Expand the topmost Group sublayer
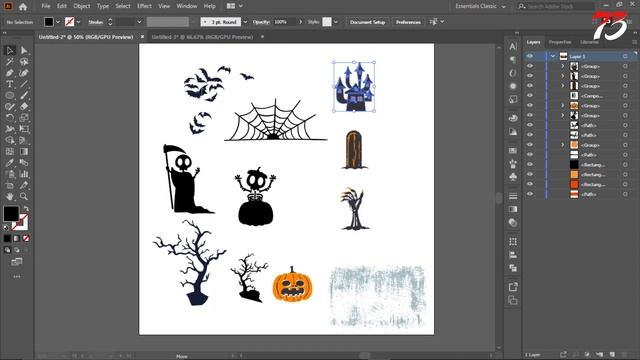The width and height of the screenshot is (640, 360). (x=562, y=66)
